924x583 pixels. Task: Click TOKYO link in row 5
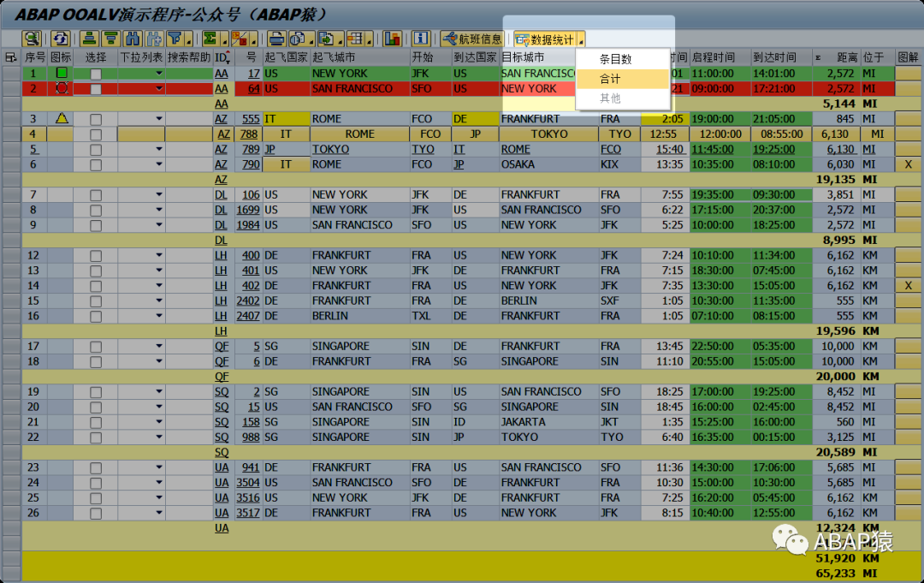pos(330,149)
